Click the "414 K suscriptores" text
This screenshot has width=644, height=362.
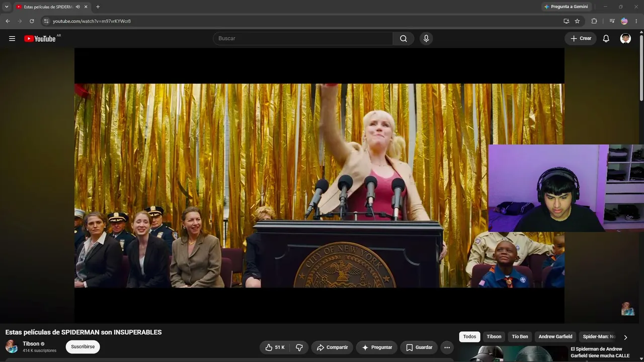(x=39, y=350)
